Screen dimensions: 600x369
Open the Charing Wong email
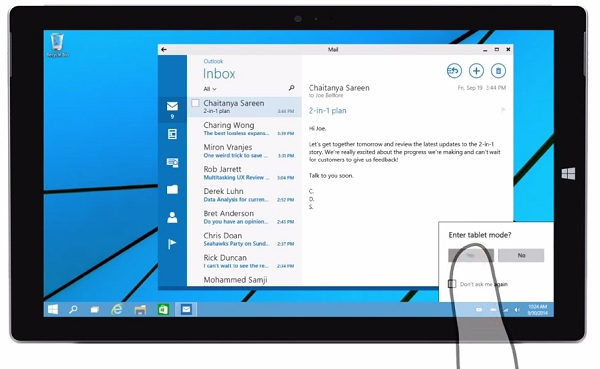pos(245,129)
